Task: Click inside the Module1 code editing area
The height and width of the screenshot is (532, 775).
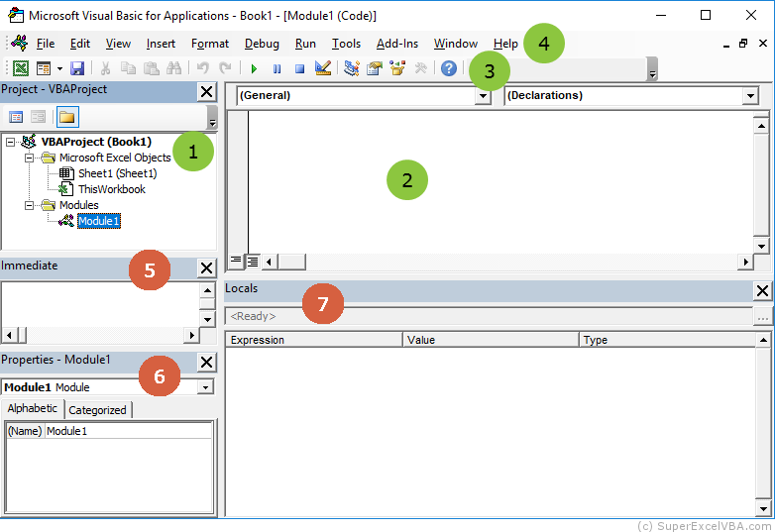Action: click(x=500, y=181)
